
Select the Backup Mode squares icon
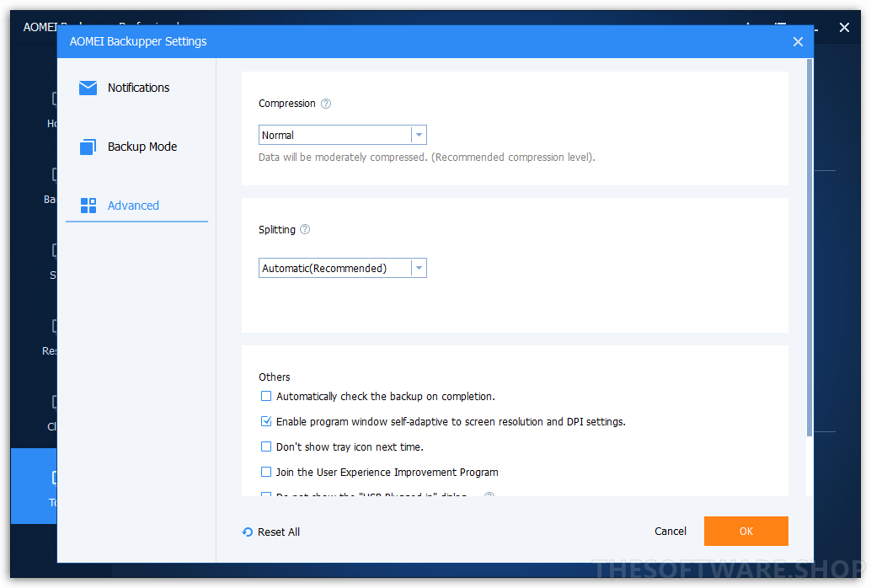[x=88, y=147]
